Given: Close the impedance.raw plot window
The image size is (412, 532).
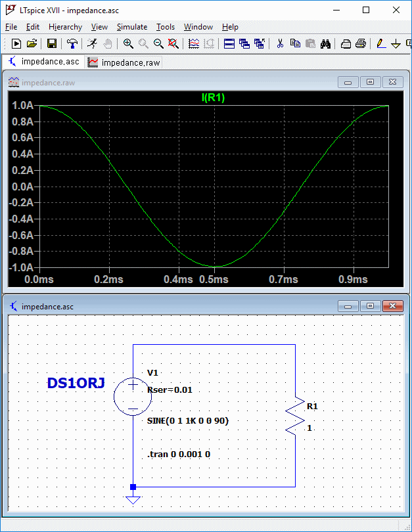Looking at the screenshot, I should [x=393, y=83].
